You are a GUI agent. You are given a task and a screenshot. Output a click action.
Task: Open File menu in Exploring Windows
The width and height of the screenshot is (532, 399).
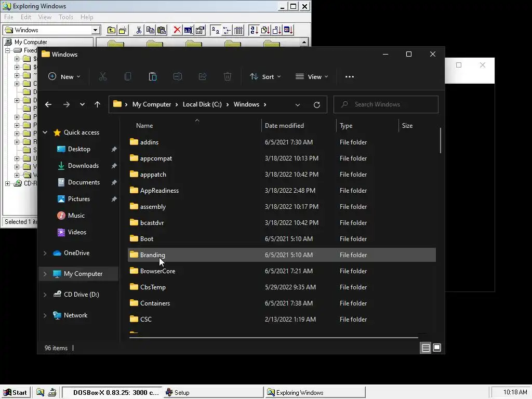[9, 17]
